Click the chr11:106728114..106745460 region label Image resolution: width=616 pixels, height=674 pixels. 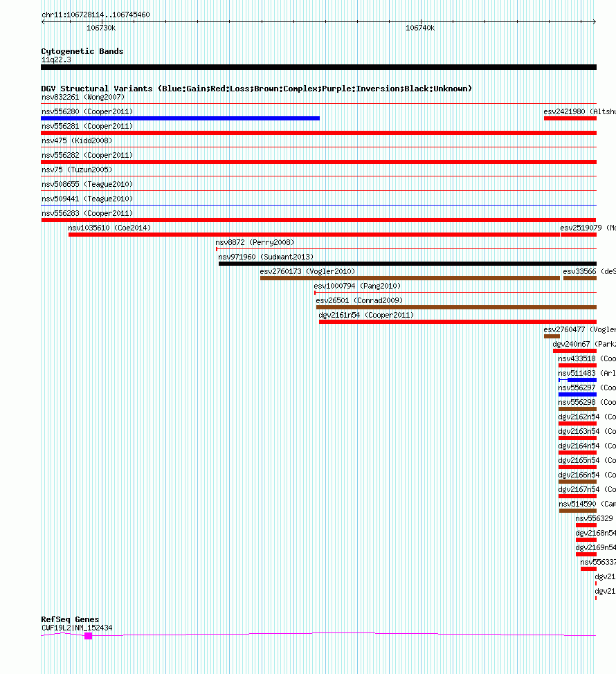tap(96, 15)
